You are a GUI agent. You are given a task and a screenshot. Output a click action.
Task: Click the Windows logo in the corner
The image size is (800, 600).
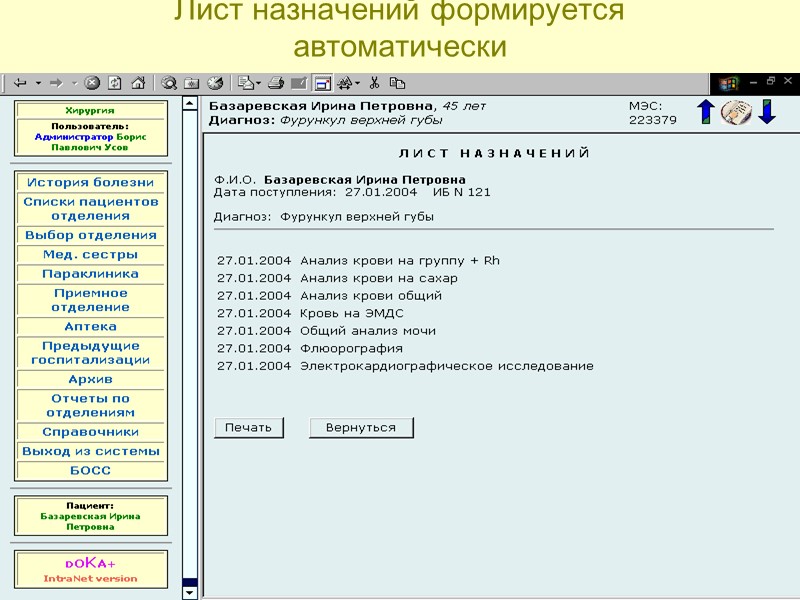point(729,84)
